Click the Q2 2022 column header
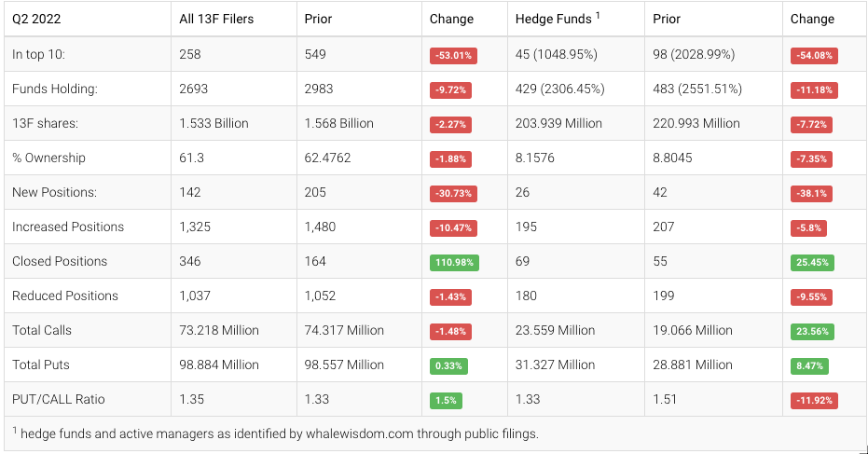This screenshot has height=454, width=868. click(x=38, y=19)
